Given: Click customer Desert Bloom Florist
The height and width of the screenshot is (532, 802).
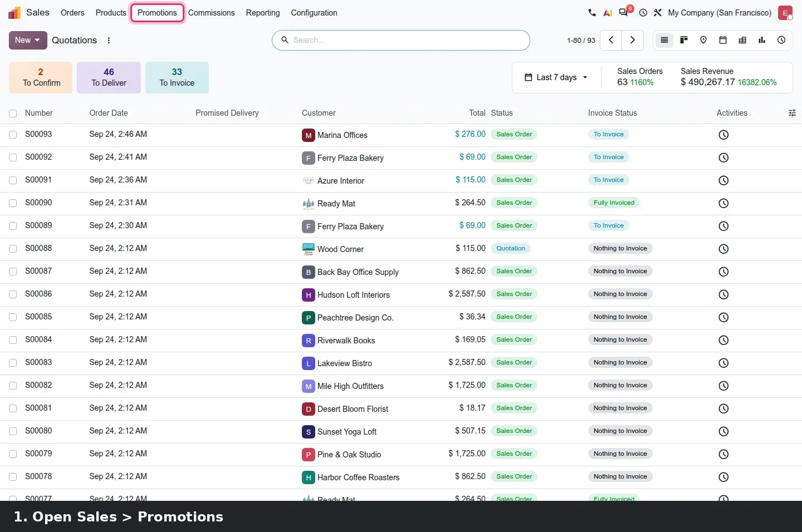Looking at the screenshot, I should [353, 409].
